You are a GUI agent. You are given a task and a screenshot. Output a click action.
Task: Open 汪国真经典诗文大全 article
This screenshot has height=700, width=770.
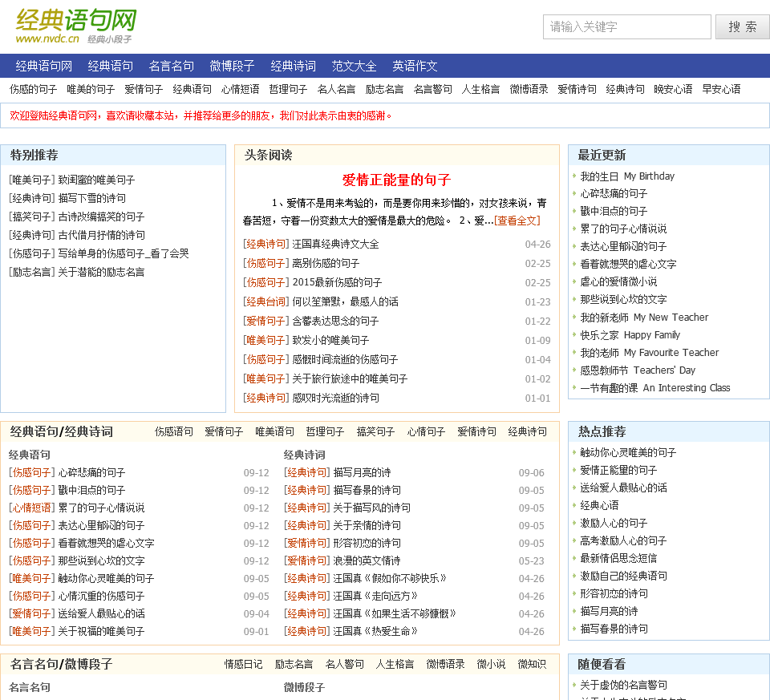[x=336, y=245]
